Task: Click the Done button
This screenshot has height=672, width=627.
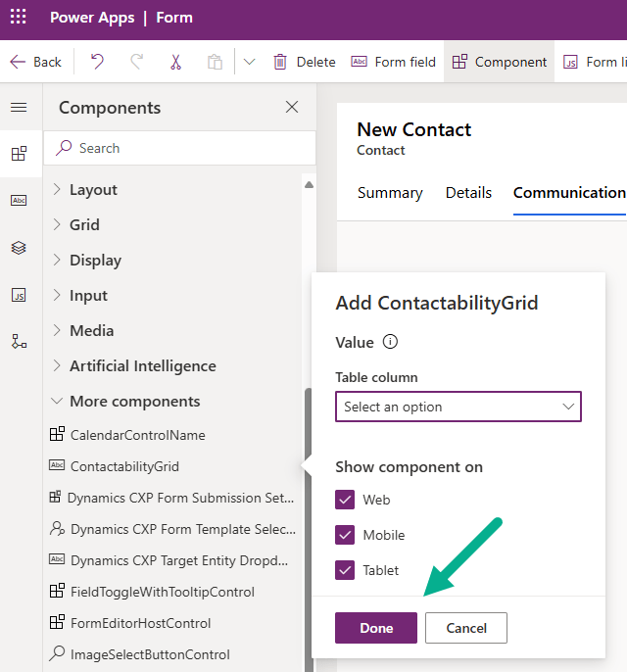Action: pyautogui.click(x=376, y=628)
